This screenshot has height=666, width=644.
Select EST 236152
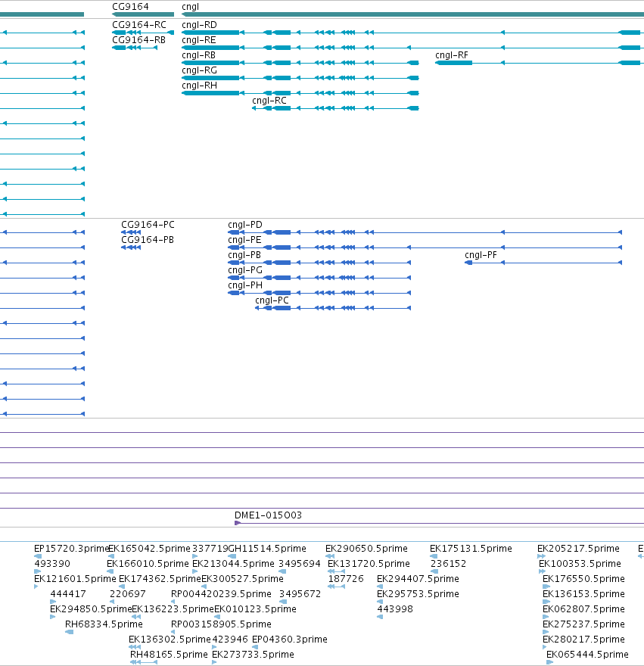[x=448, y=564]
